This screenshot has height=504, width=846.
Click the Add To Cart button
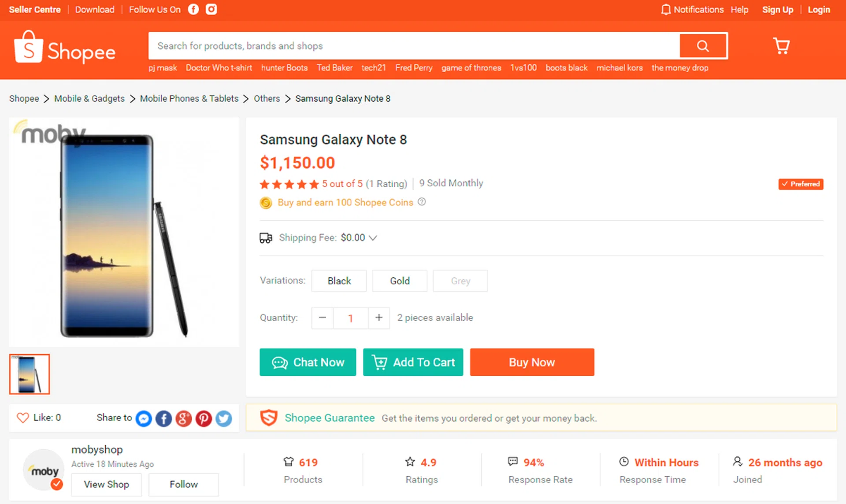[413, 362]
